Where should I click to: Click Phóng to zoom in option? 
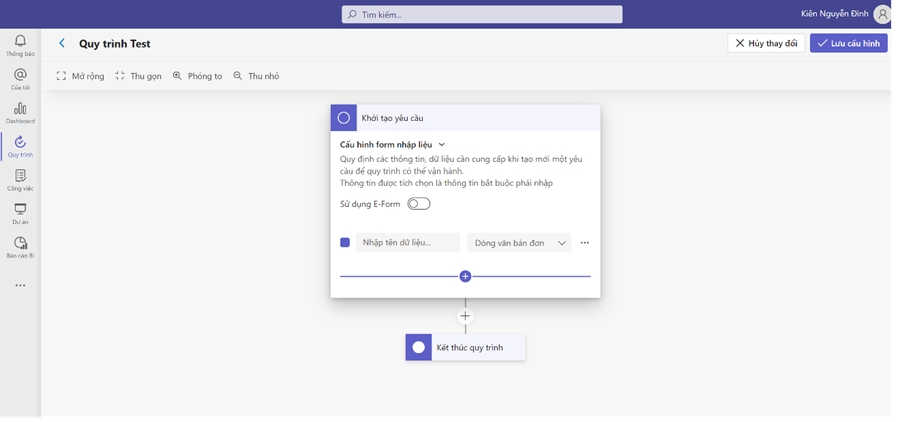click(x=197, y=76)
